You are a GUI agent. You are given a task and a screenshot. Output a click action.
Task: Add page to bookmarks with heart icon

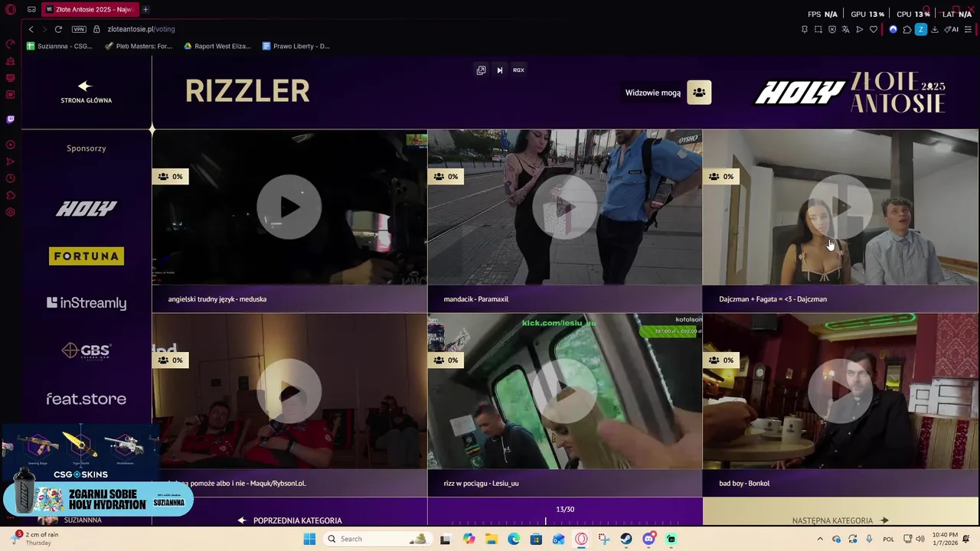point(873,29)
